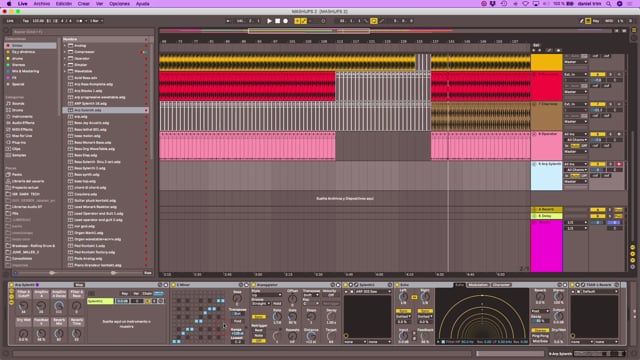The height and width of the screenshot is (360, 640).
Task: Toggle the B Delay return track activator
Action: (x=598, y=216)
